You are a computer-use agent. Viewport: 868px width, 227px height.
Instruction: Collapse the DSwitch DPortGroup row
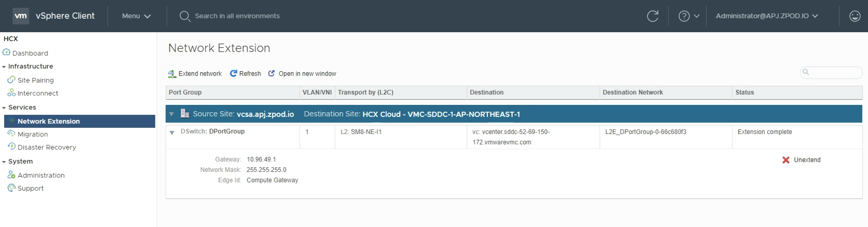click(172, 132)
